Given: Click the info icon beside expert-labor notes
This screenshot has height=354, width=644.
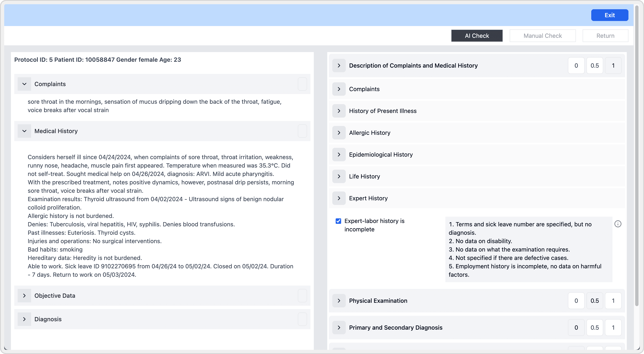Looking at the screenshot, I should tap(618, 224).
